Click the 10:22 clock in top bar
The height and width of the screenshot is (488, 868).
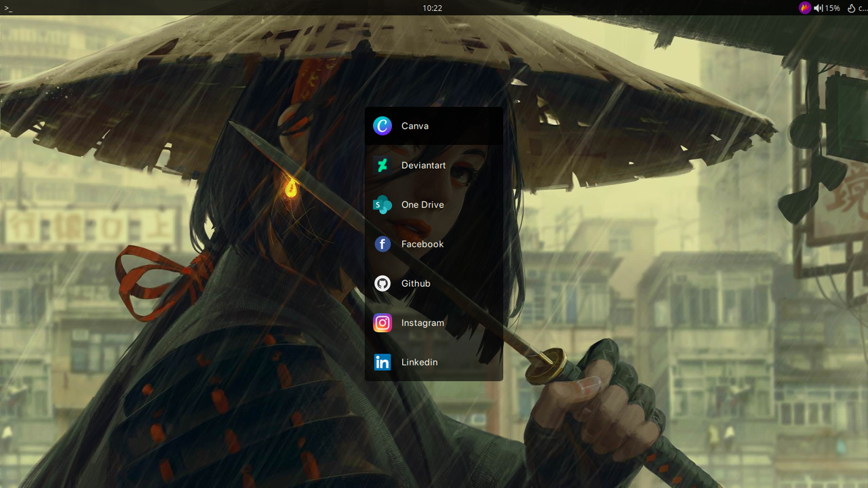click(432, 8)
